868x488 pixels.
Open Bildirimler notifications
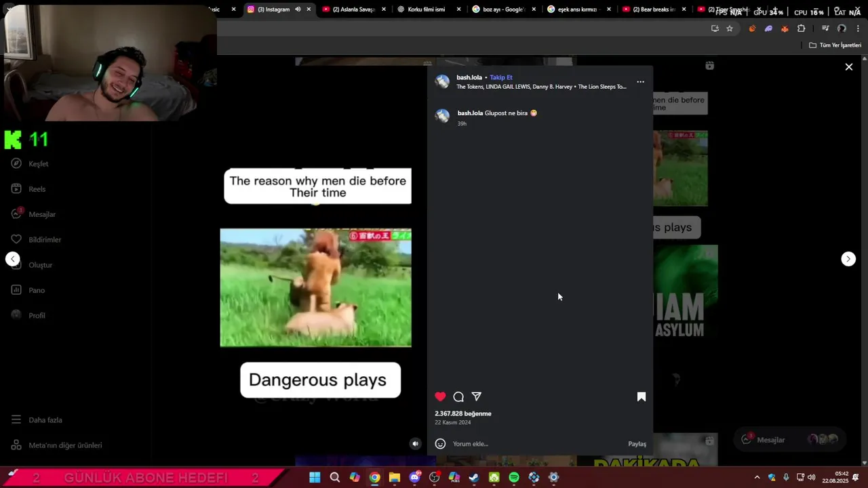36,240
